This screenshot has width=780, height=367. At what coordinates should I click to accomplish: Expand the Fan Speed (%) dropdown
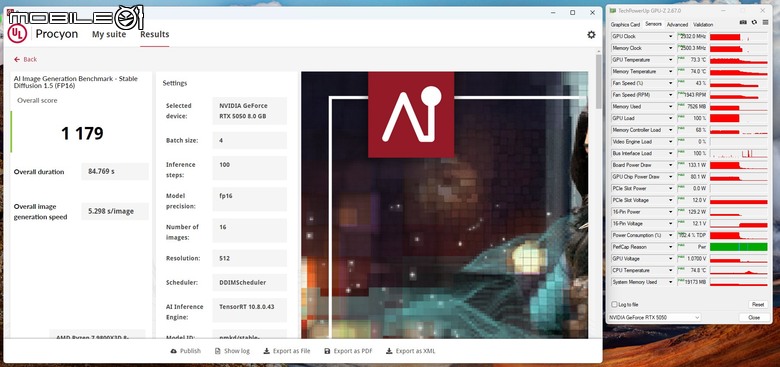coord(671,83)
